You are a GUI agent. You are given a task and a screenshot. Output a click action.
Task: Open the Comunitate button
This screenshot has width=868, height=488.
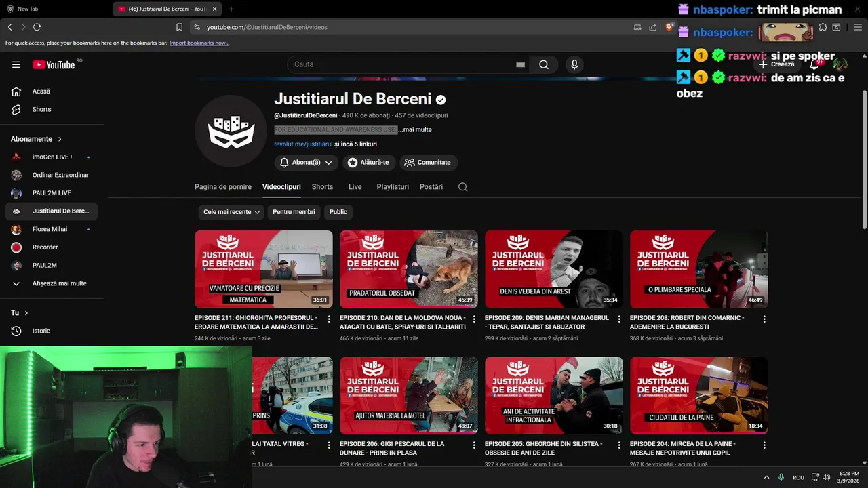[x=428, y=163]
